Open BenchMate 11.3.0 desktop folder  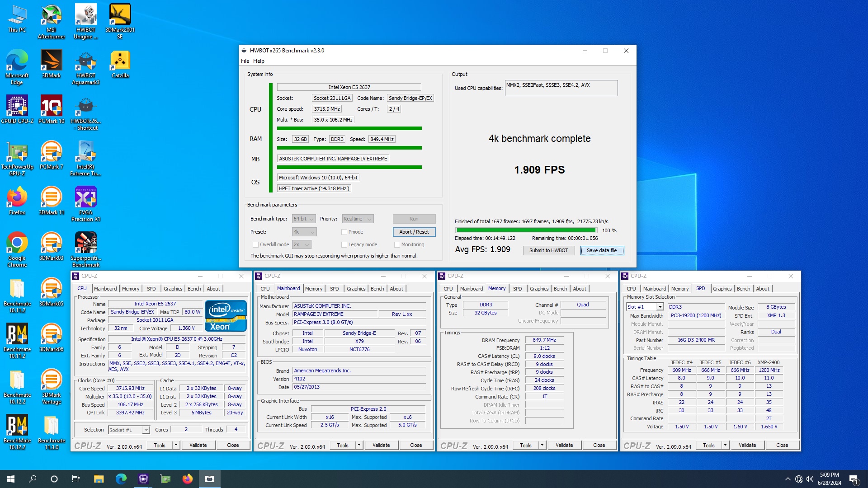coord(51,432)
